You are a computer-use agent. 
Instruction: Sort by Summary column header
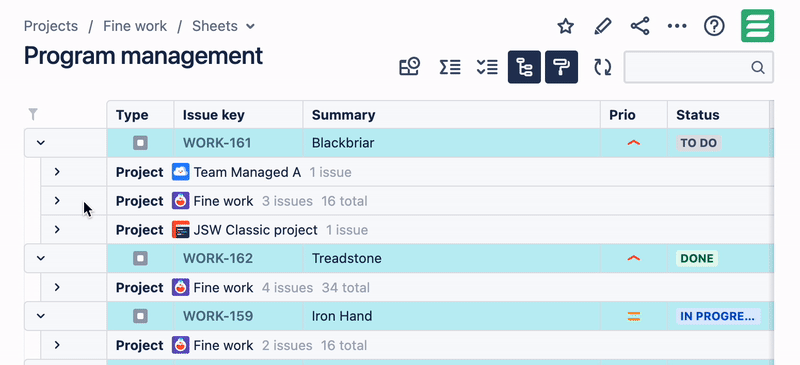(x=452, y=115)
